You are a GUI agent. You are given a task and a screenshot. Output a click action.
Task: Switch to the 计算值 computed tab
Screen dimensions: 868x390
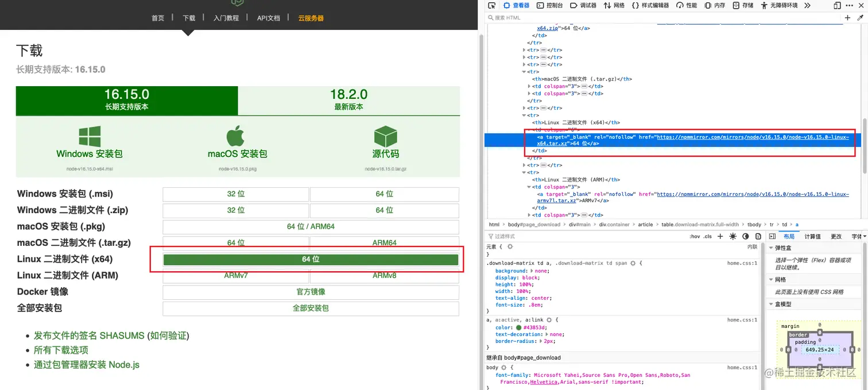(x=812, y=236)
